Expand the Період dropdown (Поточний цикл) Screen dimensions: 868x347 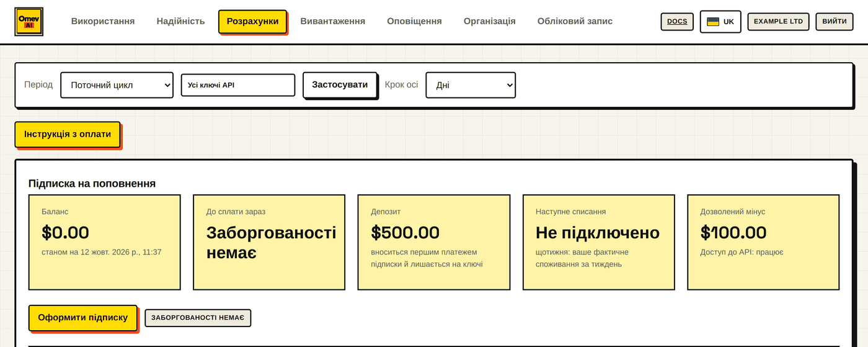(117, 85)
